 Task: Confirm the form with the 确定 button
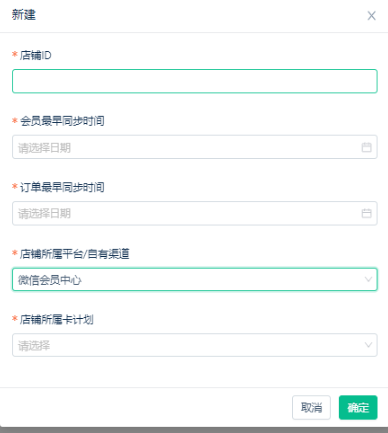[358, 407]
